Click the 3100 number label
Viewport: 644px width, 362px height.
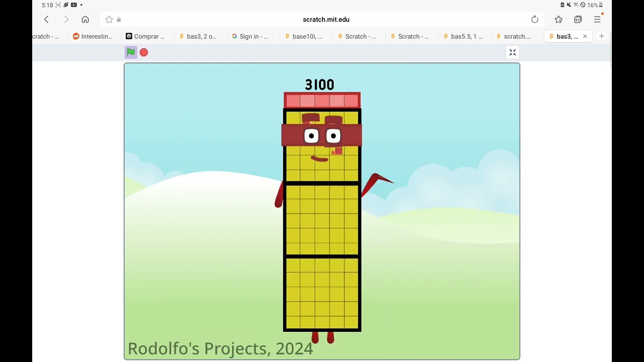click(319, 84)
